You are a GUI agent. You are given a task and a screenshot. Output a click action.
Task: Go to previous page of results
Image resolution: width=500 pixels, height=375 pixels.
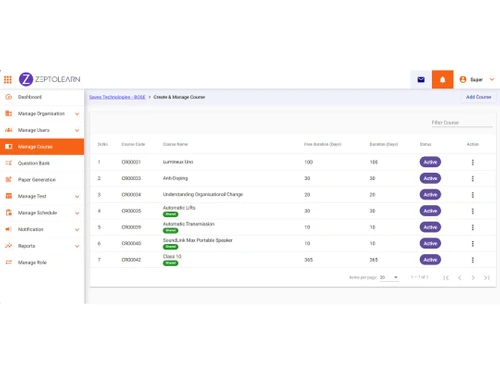click(x=460, y=278)
